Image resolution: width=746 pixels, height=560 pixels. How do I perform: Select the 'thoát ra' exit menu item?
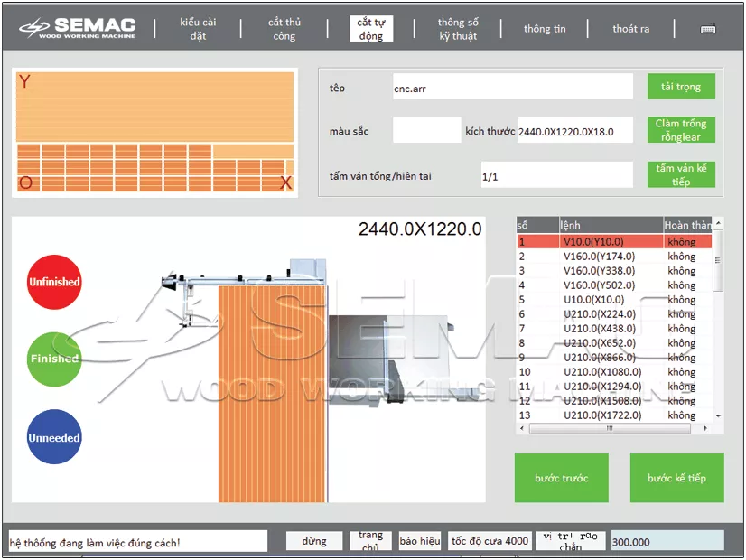(x=630, y=29)
